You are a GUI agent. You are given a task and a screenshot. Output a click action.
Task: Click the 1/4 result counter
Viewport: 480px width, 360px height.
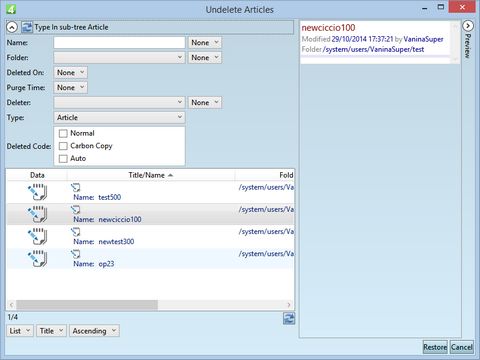coord(13,317)
